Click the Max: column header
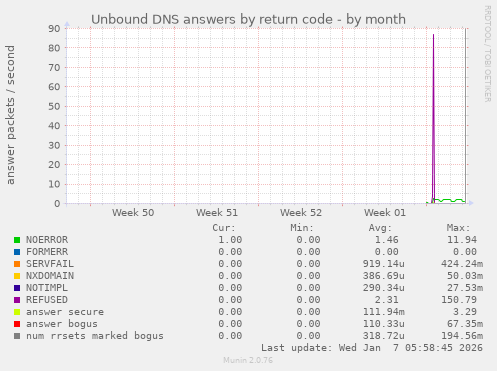Image resolution: width=497 pixels, height=371 pixels. pyautogui.click(x=458, y=228)
